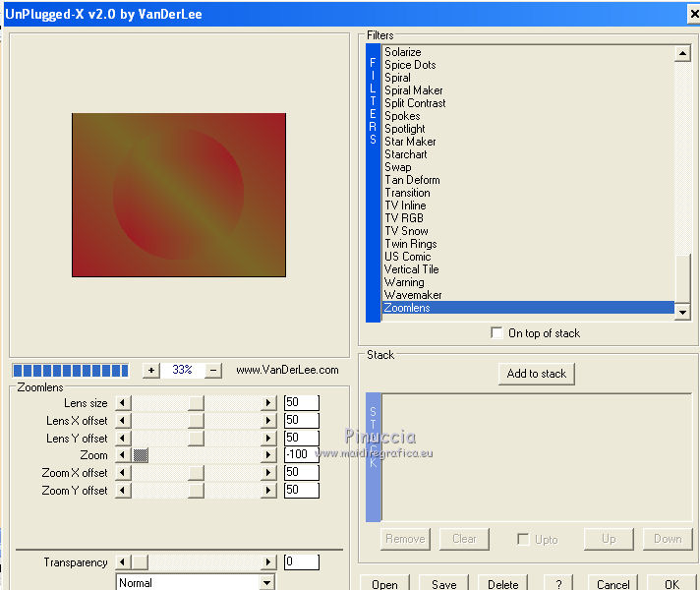Select Solarize filter in the list

click(529, 52)
